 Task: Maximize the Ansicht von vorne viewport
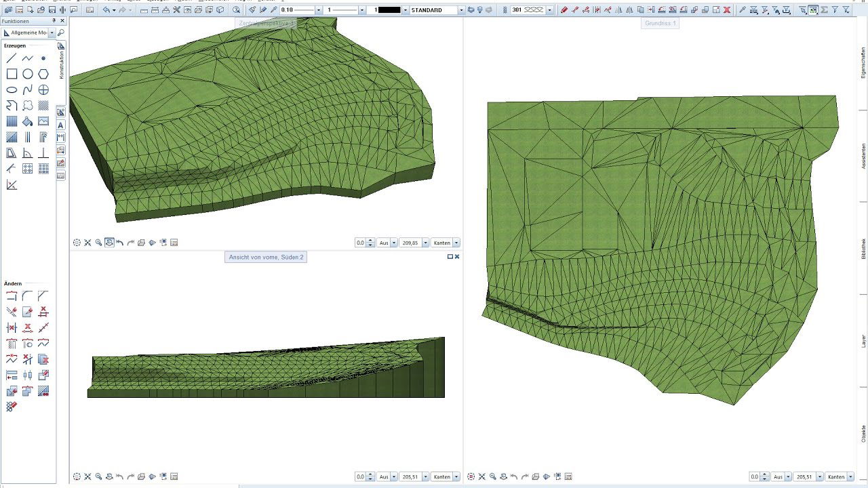pyautogui.click(x=450, y=257)
